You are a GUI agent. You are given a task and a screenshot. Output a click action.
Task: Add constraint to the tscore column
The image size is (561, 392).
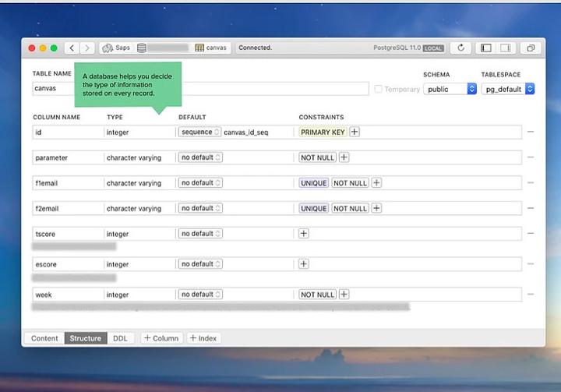coord(303,234)
